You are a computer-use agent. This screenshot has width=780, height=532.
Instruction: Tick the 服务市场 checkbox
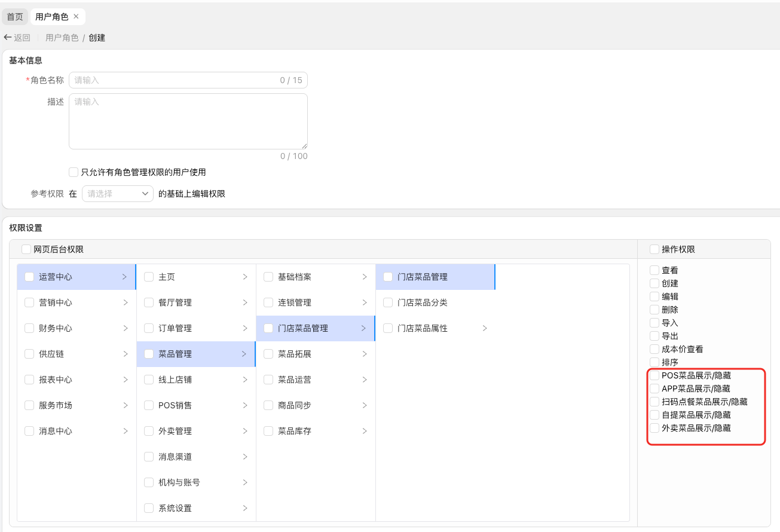pyautogui.click(x=29, y=405)
